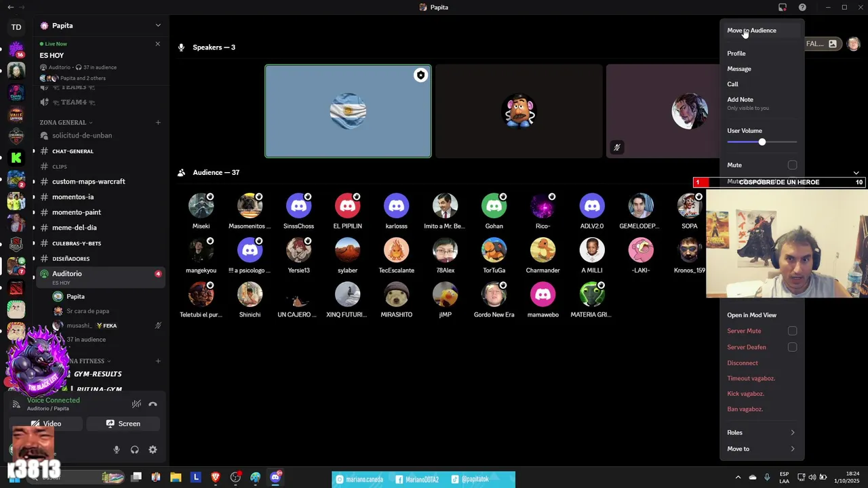Image resolution: width=868 pixels, height=488 pixels.
Task: Click the taskbar search box
Action: tap(75, 477)
